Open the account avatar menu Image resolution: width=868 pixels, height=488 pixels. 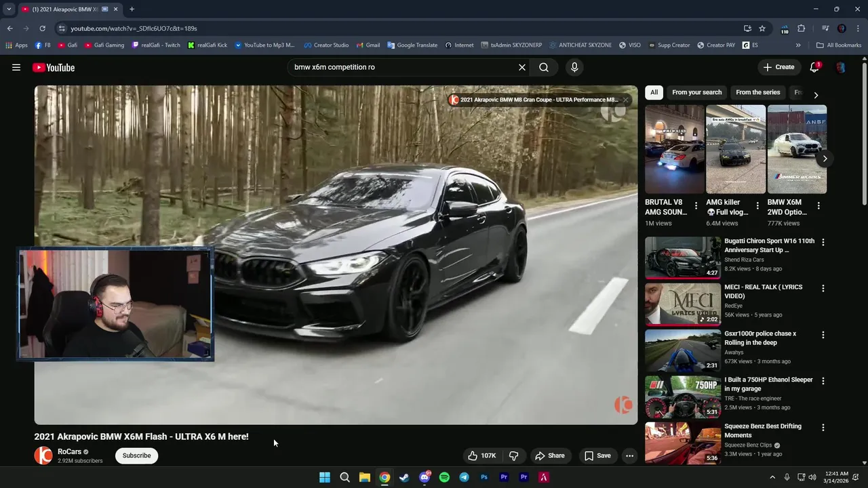click(841, 67)
